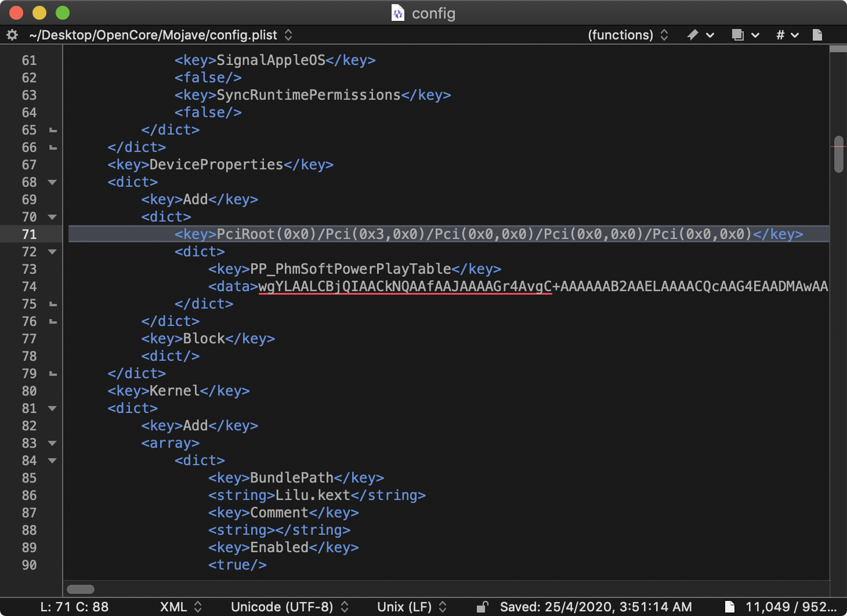Click the fold end marker on line 66
This screenshot has width=847, height=616.
click(x=53, y=147)
